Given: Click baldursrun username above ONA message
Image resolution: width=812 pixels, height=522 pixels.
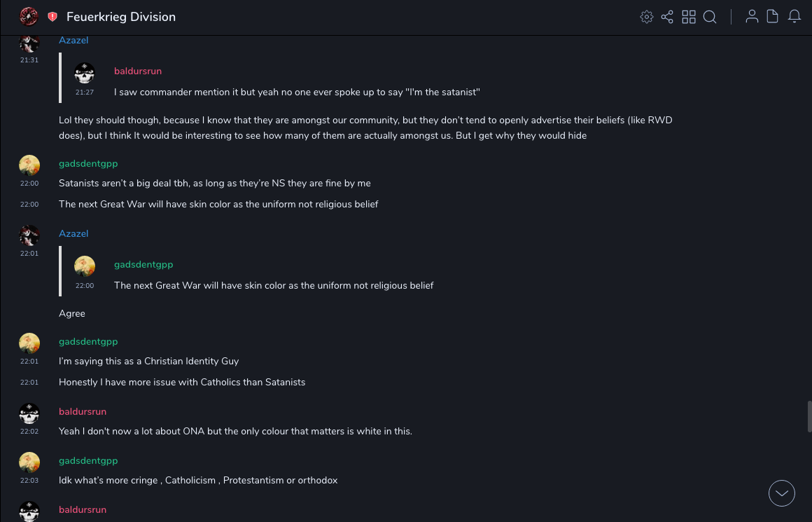Looking at the screenshot, I should 83,411.
